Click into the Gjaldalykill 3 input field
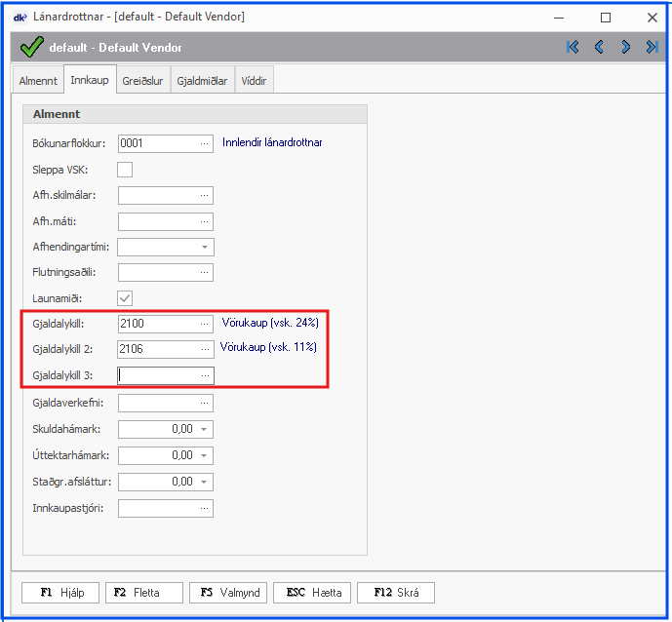This screenshot has height=622, width=672. point(157,375)
